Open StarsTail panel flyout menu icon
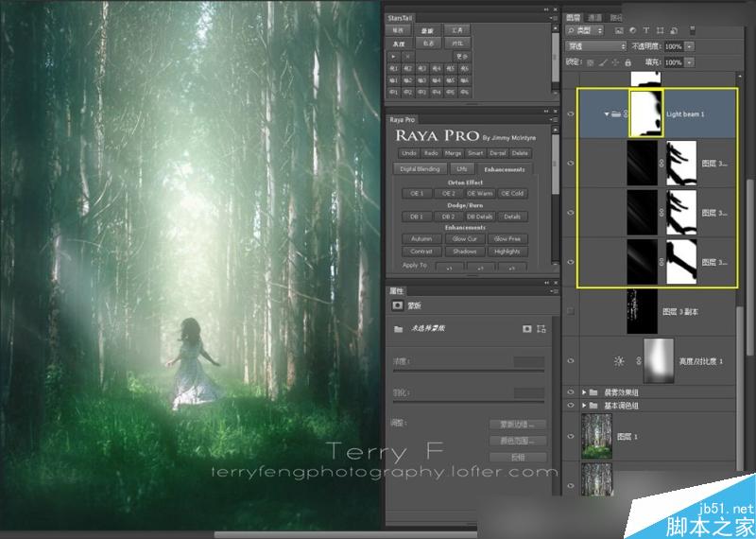Screen dimensions: 756x539 tap(553, 18)
